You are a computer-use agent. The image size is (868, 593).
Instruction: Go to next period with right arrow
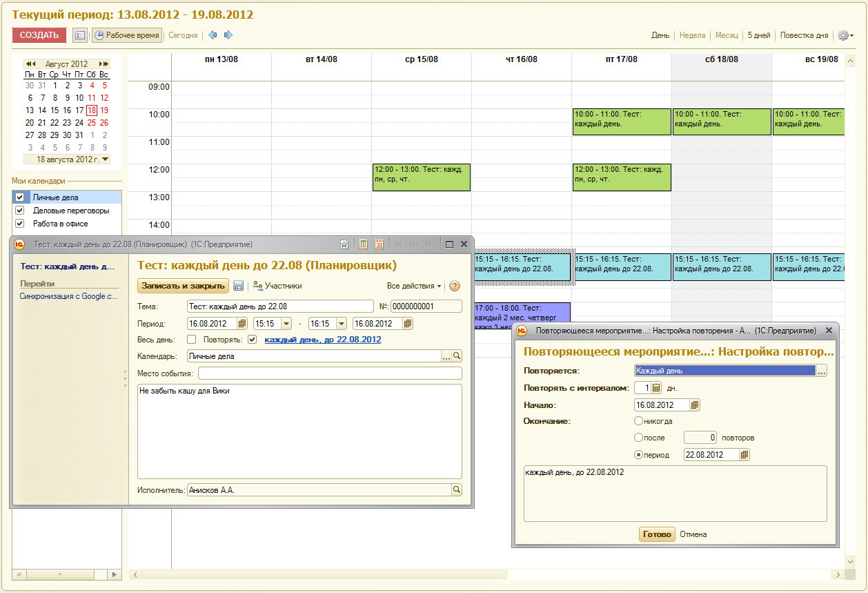pos(228,35)
